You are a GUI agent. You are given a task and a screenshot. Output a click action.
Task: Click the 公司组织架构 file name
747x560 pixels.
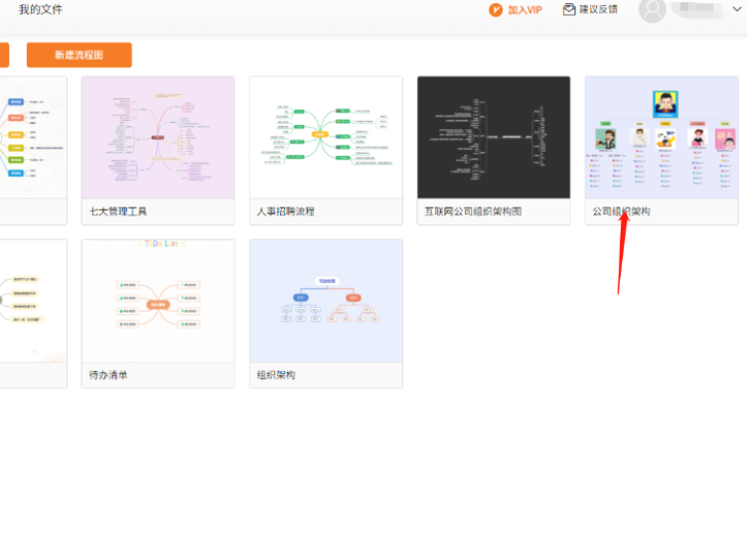(x=621, y=211)
